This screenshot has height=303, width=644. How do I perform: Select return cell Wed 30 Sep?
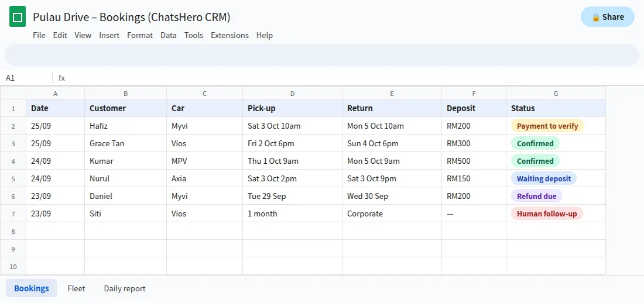coord(392,197)
